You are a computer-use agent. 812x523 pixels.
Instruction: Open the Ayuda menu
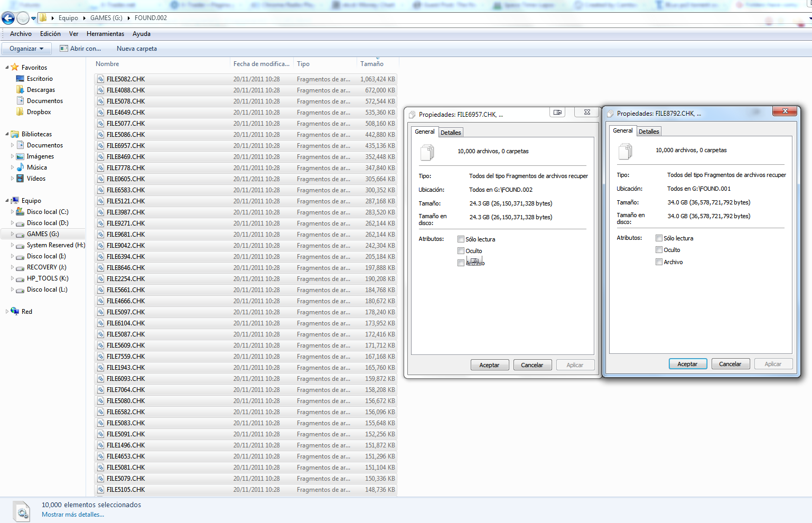[x=141, y=33]
